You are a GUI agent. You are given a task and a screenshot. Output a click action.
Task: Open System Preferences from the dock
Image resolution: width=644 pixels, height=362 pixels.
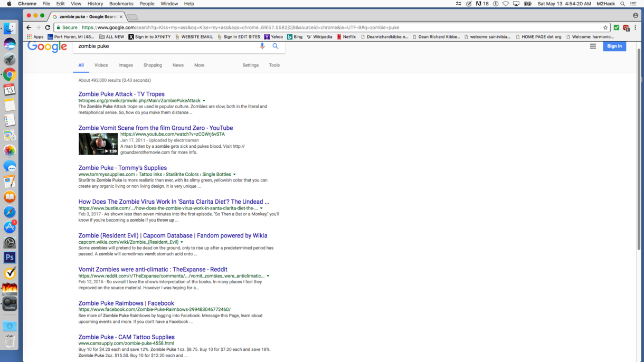click(10, 243)
